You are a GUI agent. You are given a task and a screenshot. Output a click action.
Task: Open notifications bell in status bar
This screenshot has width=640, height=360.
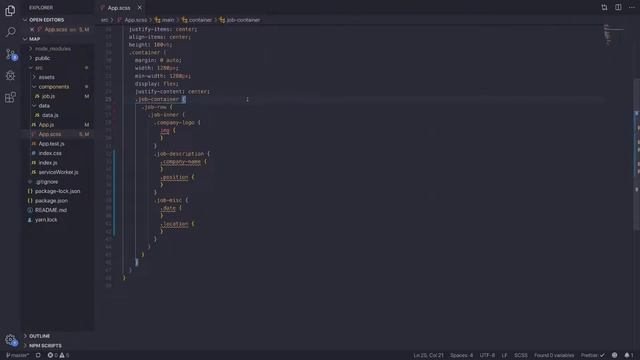pos(629,355)
